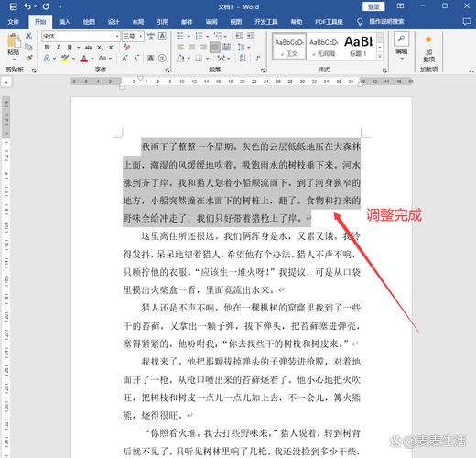Open the Editing (编辑) dropdown
This screenshot has height=458, width=476.
click(x=402, y=47)
